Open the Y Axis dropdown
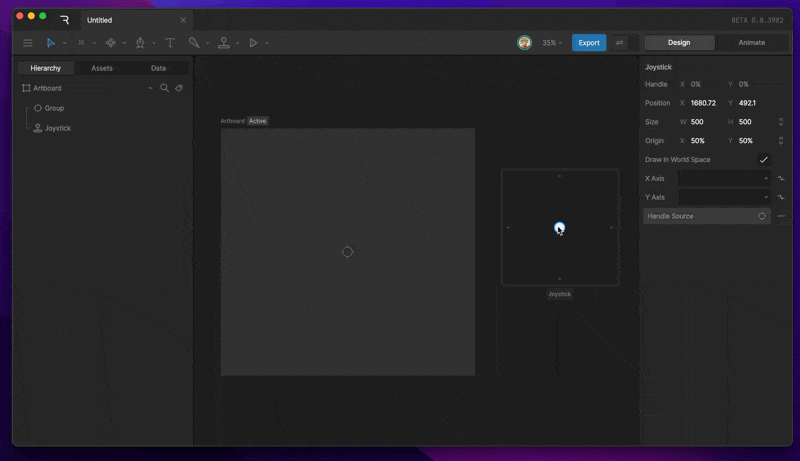 724,197
